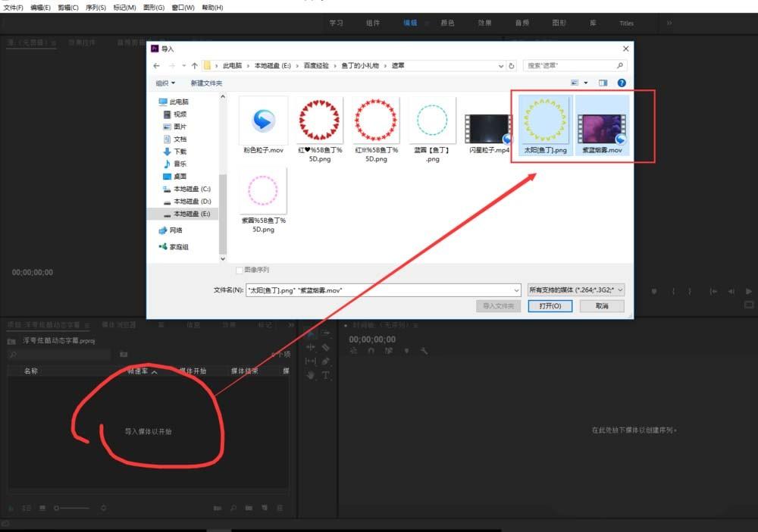Select the Type tool
The height and width of the screenshot is (532, 758).
[x=326, y=377]
